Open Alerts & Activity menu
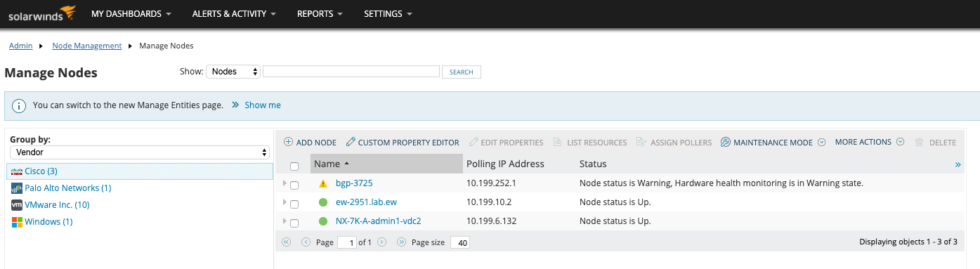 (x=233, y=14)
